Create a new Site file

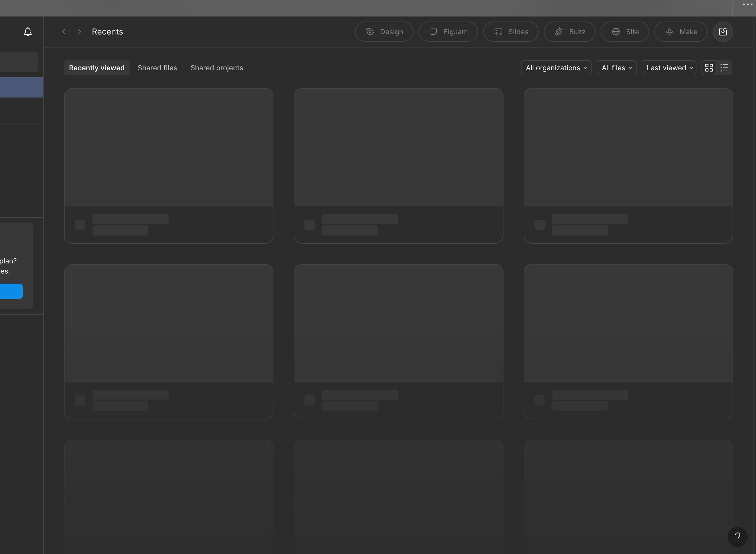pos(625,32)
